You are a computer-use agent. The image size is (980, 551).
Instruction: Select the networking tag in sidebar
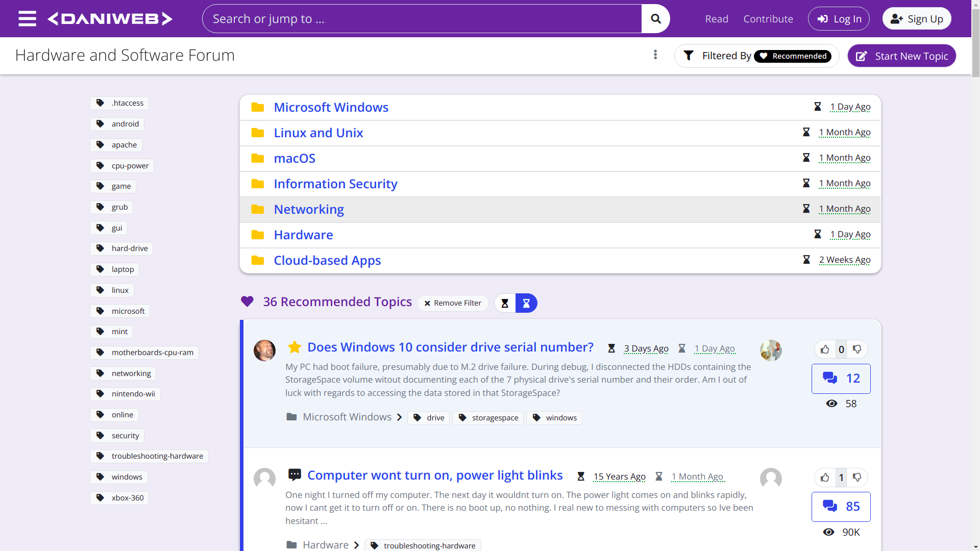tap(123, 373)
